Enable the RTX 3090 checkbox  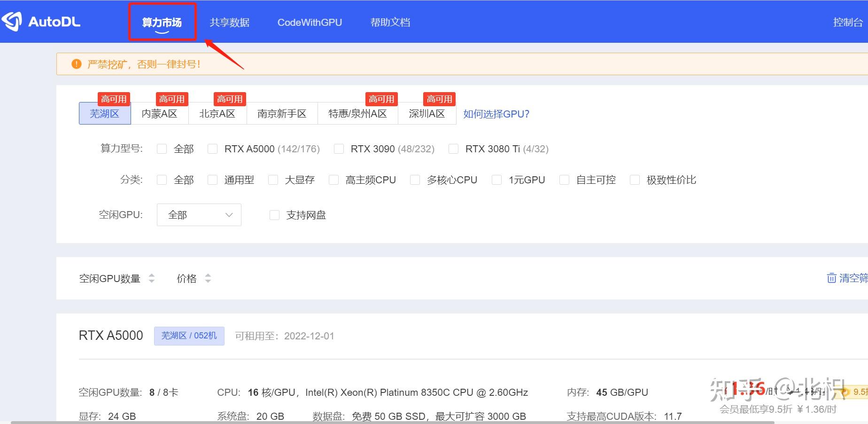click(x=339, y=149)
